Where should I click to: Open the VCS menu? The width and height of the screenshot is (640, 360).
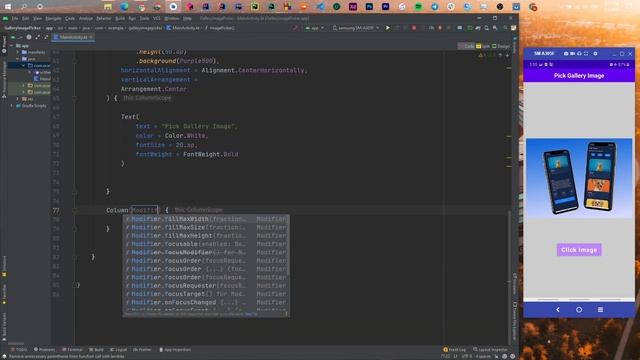[x=157, y=18]
